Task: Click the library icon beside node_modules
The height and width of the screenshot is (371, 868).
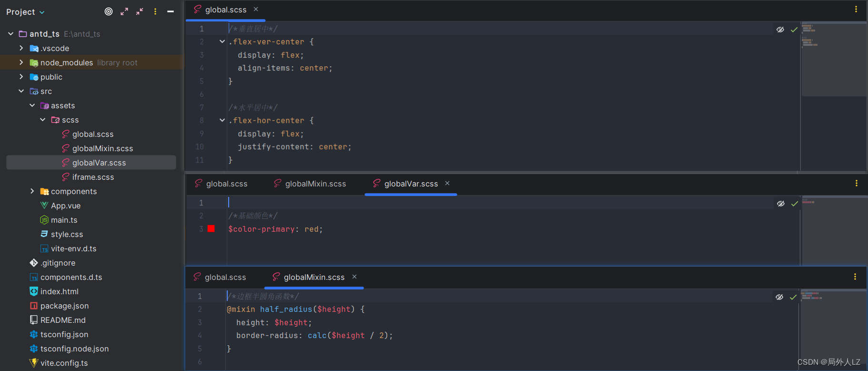Action: tap(34, 62)
